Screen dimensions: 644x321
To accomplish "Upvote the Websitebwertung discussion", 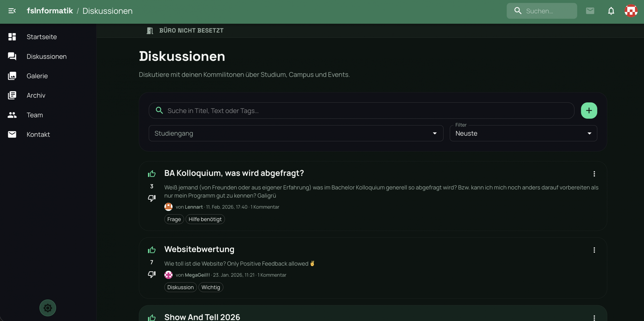I will 152,250.
